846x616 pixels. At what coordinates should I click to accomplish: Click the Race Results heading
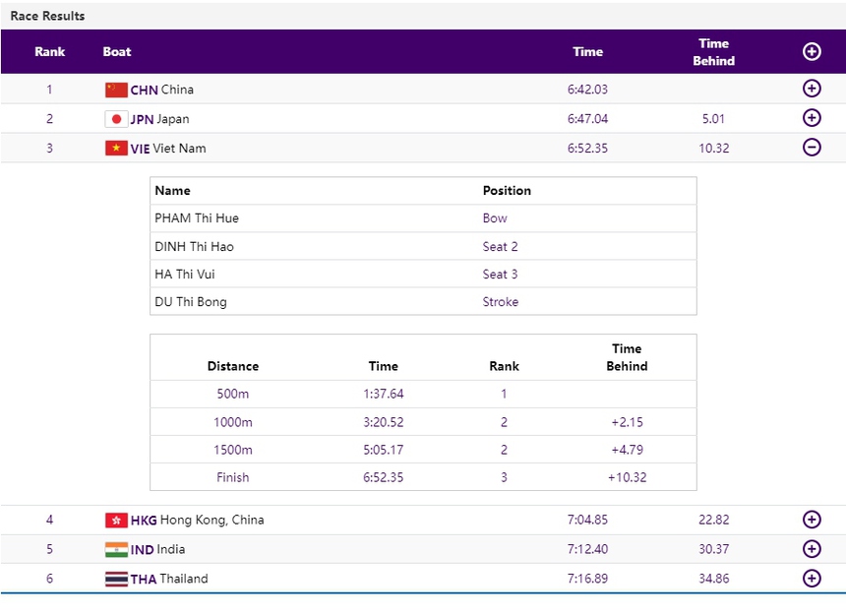48,16
